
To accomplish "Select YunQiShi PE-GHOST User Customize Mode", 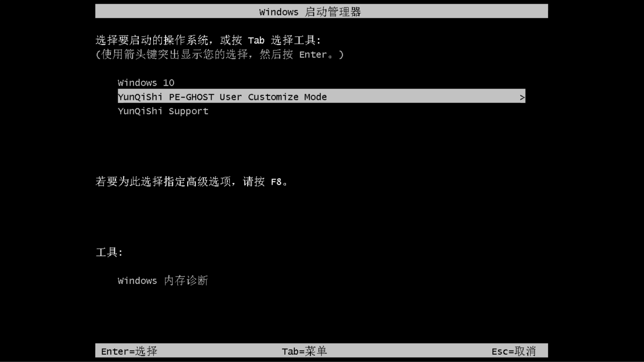I will [321, 97].
